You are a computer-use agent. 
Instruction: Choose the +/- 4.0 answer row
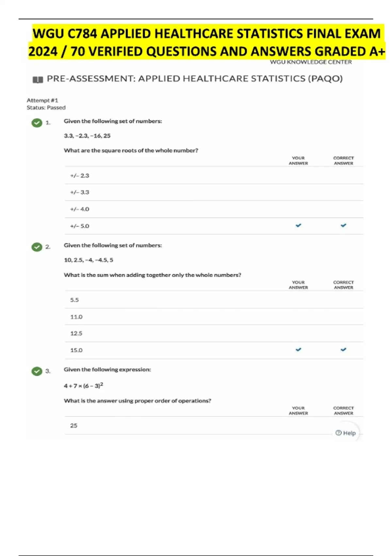click(x=80, y=209)
